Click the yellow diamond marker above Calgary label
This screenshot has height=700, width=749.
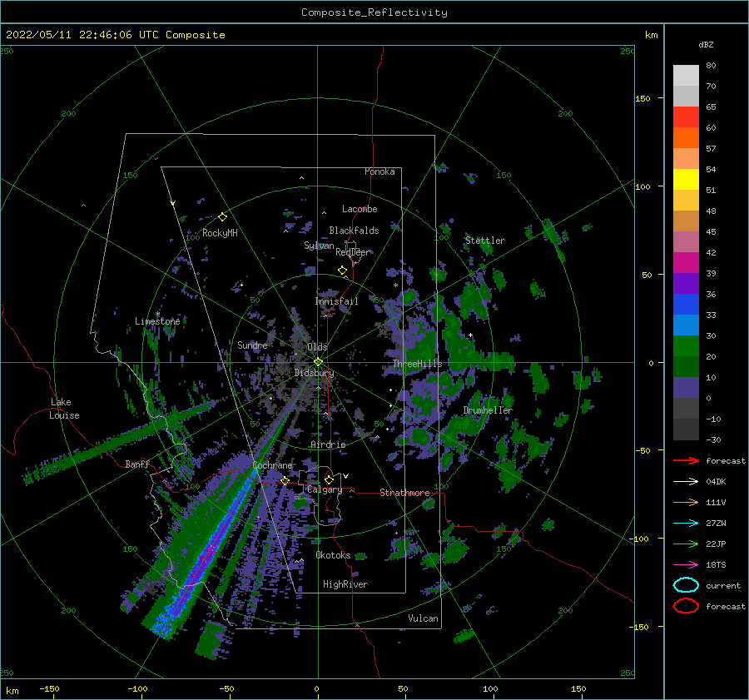(x=329, y=479)
